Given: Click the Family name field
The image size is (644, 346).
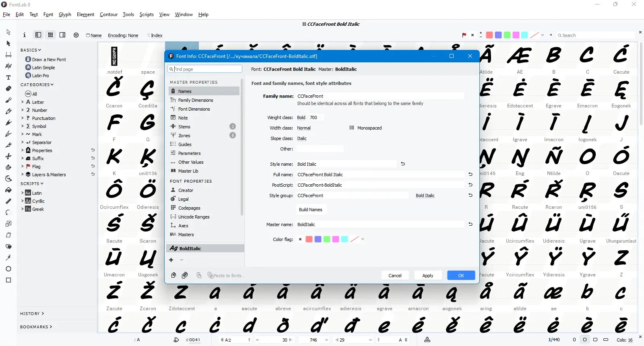Looking at the screenshot, I should pos(380,96).
